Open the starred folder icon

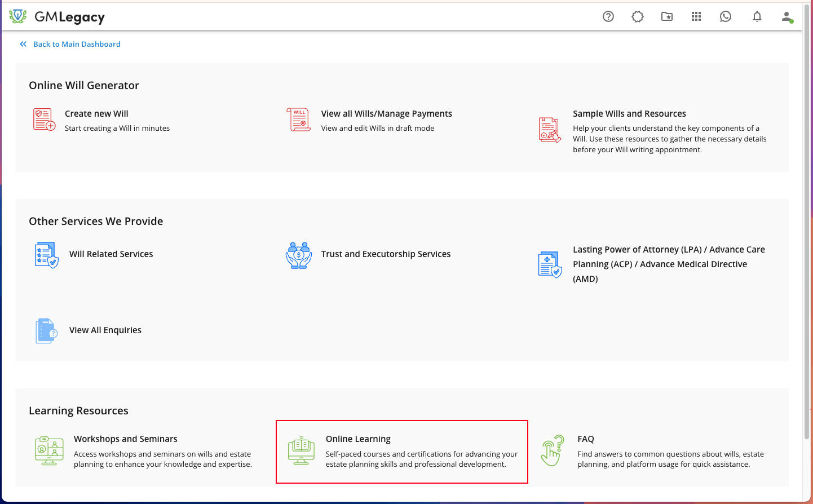[x=667, y=16]
